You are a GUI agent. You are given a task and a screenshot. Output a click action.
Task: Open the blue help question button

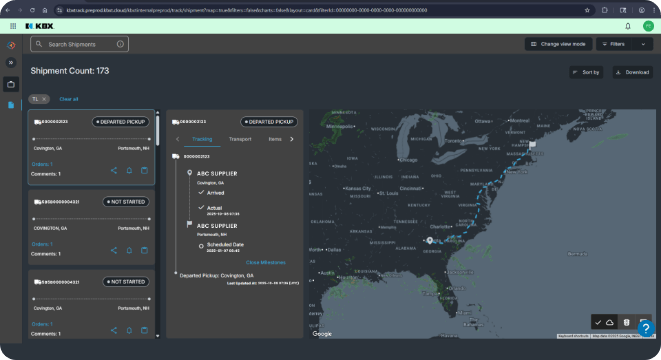click(x=646, y=328)
